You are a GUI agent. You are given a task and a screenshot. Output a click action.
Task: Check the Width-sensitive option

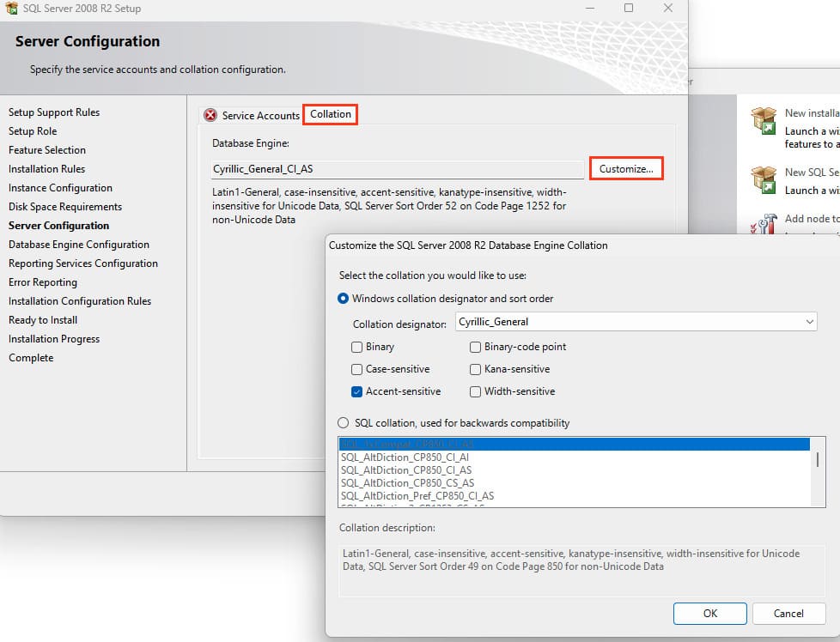tap(475, 391)
